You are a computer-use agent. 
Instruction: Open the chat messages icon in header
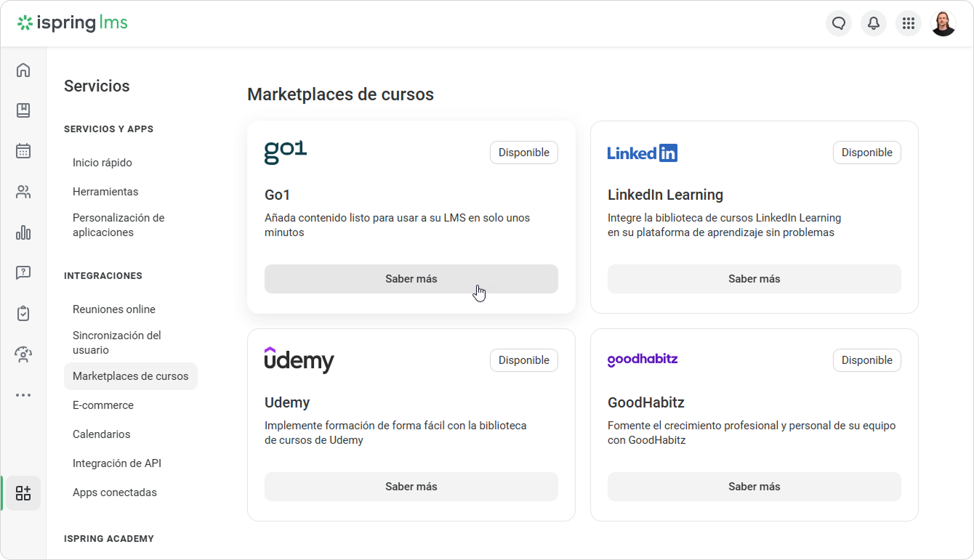tap(839, 23)
